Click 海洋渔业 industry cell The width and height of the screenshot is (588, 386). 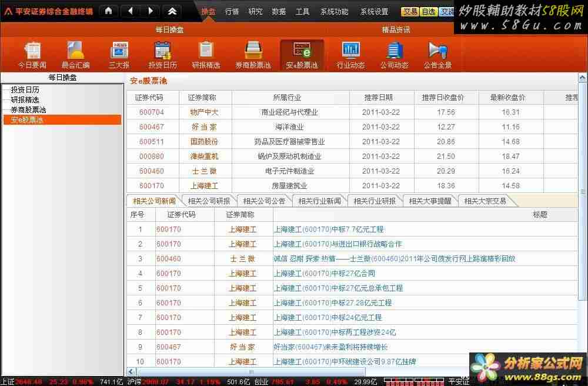[x=289, y=127]
